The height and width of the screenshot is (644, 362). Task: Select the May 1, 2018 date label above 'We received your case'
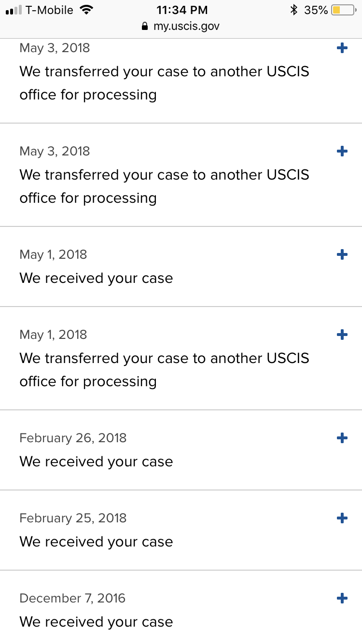click(53, 254)
